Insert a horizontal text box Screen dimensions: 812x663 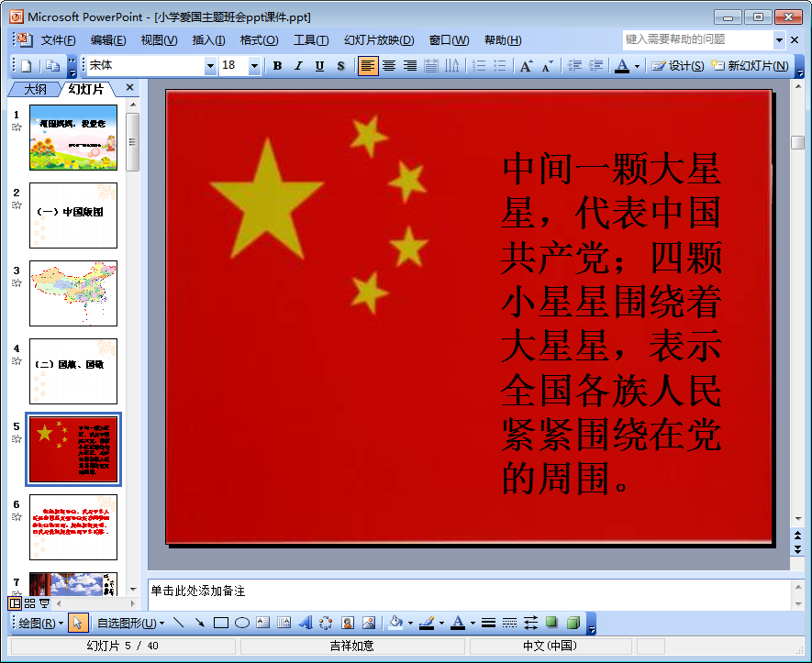pos(263,623)
